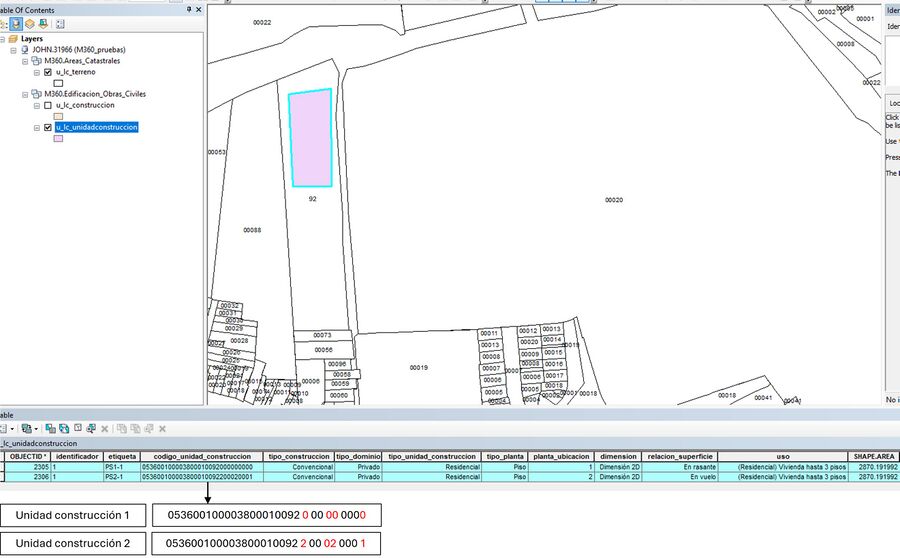
Task: Click List By Selection icon
Action: 42,23
